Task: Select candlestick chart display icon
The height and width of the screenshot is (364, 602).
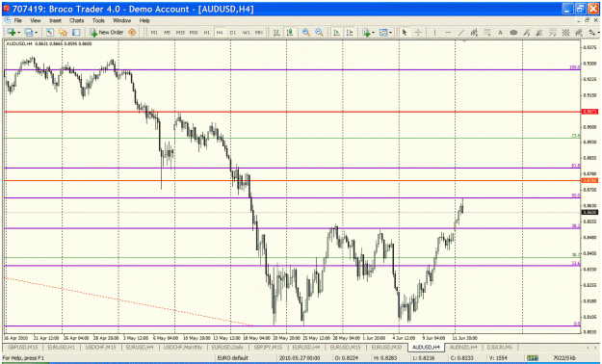Action: 290,33
